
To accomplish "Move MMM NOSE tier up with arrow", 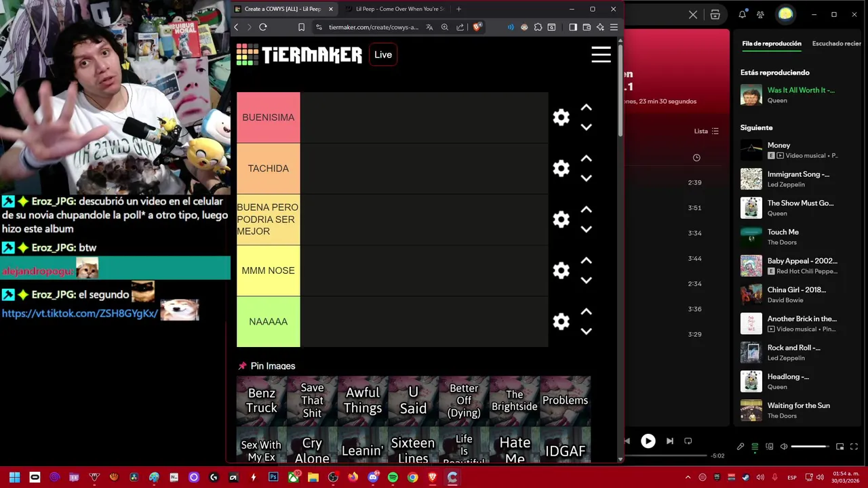I will pos(587,260).
